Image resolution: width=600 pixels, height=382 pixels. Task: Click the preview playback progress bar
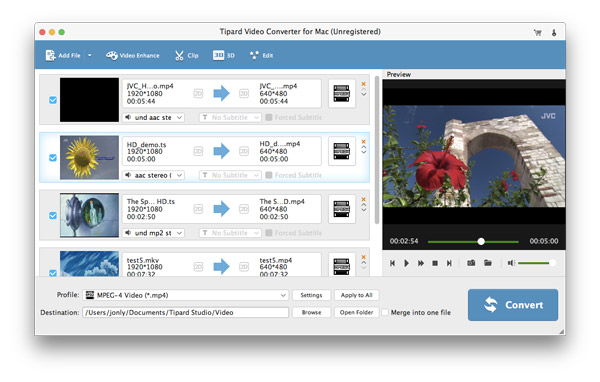[473, 242]
